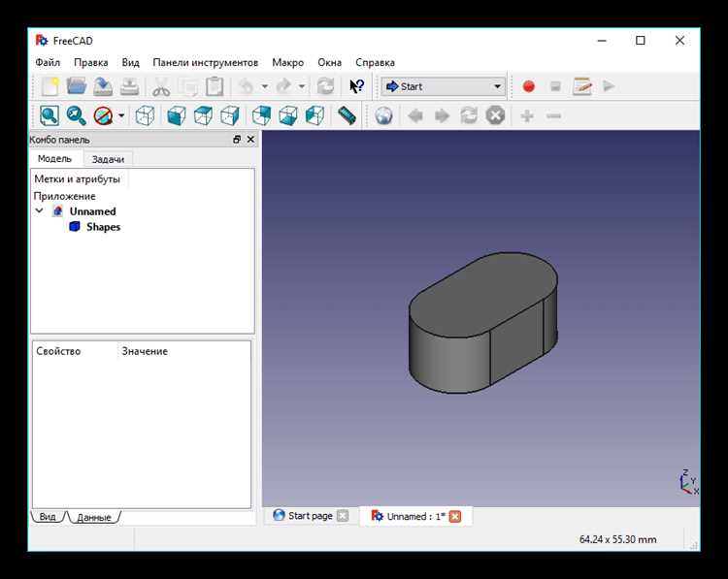Screen dimensions: 728x579
Task: Click the Stop macro recording icon
Action: (555, 86)
